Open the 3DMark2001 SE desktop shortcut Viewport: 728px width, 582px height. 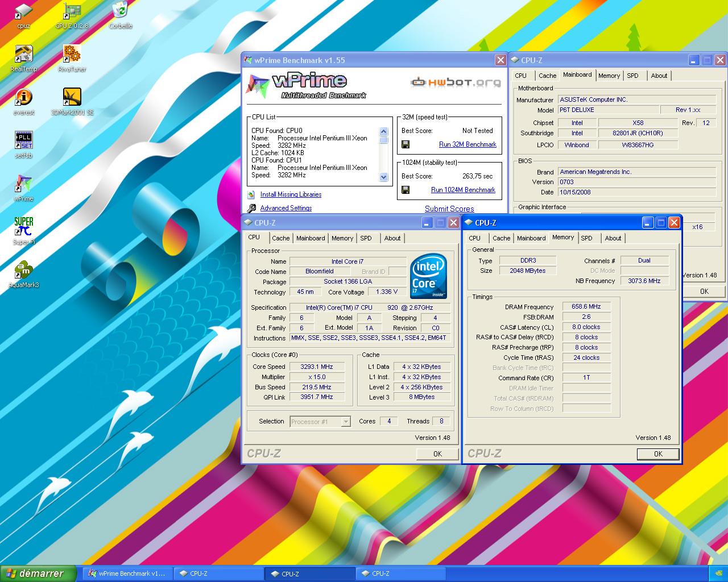(x=72, y=102)
